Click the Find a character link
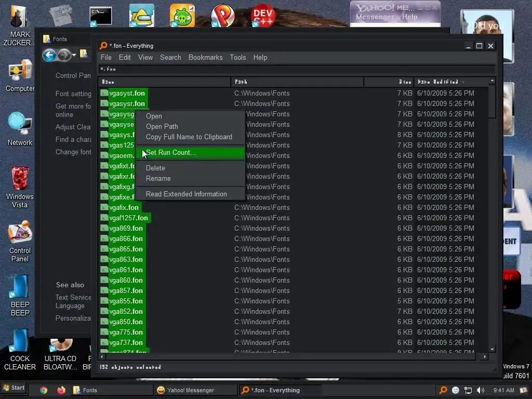532x399 pixels. click(x=73, y=139)
